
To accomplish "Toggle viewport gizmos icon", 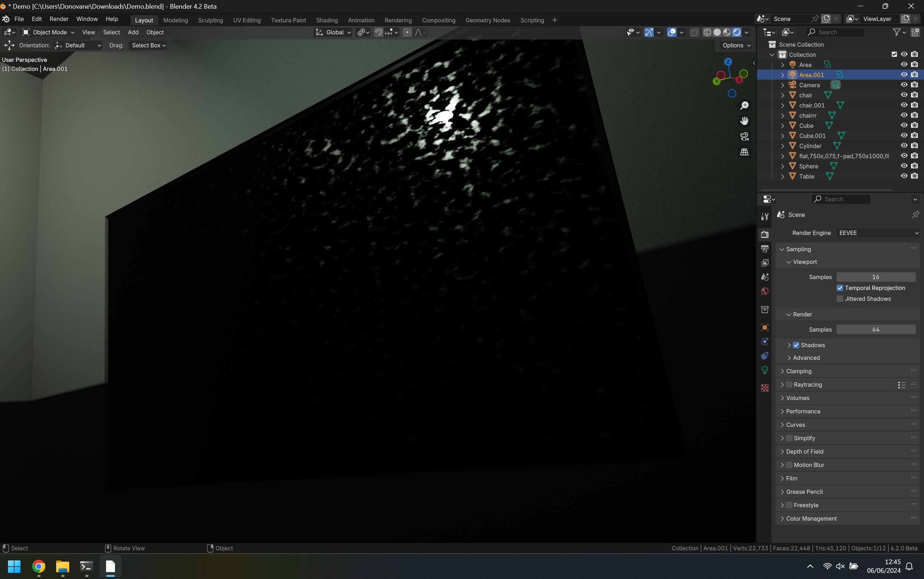I will tap(649, 33).
